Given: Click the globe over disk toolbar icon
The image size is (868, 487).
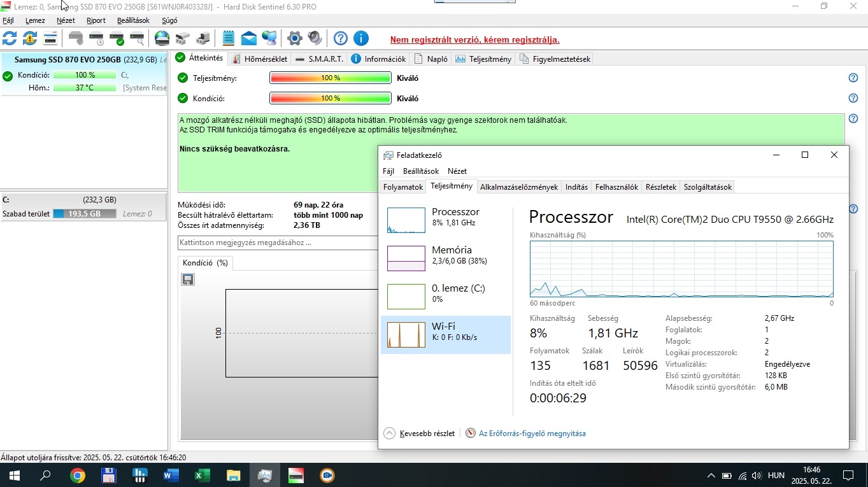Looking at the screenshot, I should 162,38.
